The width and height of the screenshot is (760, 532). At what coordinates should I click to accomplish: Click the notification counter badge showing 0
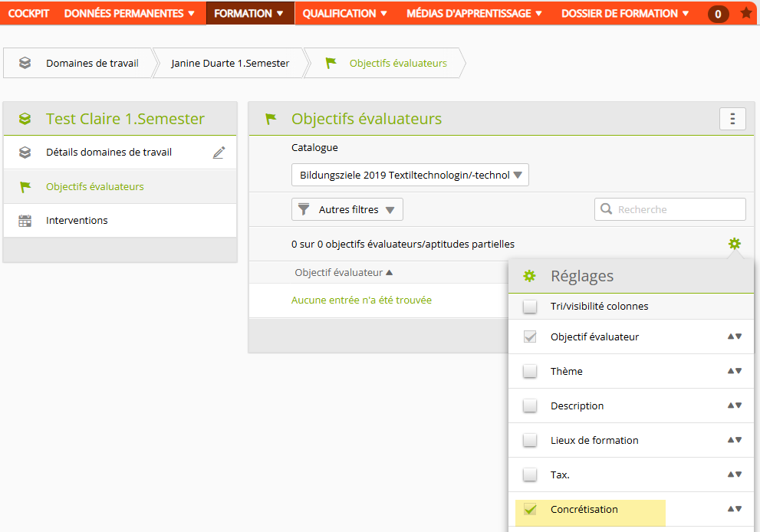click(718, 14)
